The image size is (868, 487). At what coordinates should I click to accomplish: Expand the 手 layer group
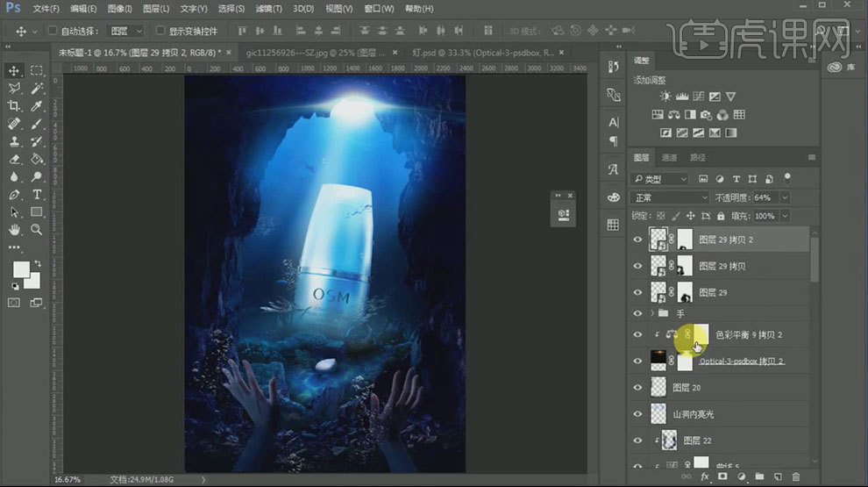tap(652, 313)
